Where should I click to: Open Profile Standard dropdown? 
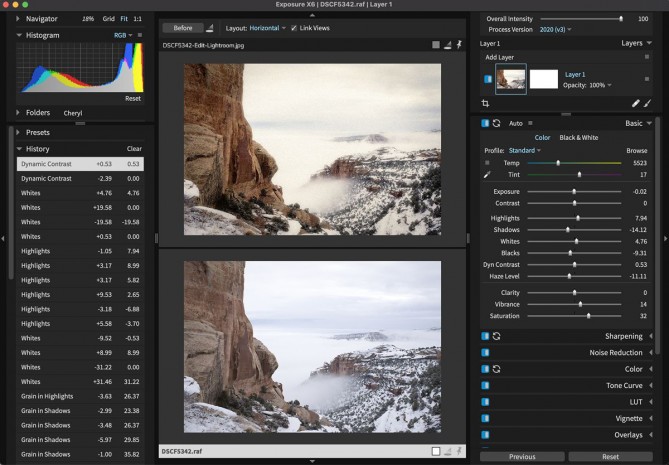525,151
